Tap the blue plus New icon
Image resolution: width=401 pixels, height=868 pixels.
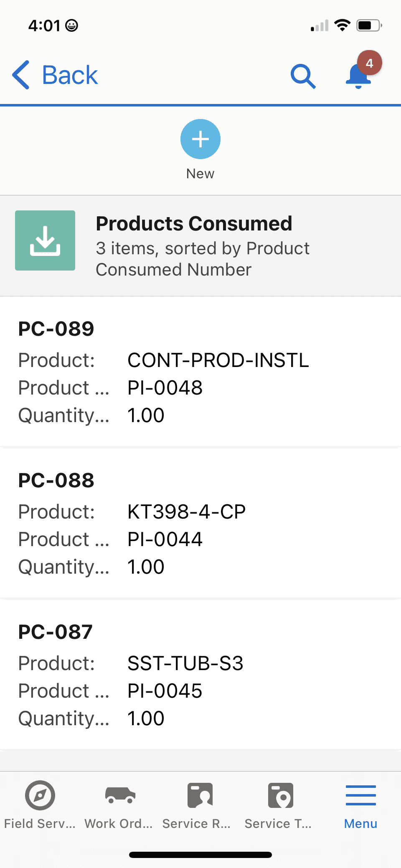[x=200, y=139]
